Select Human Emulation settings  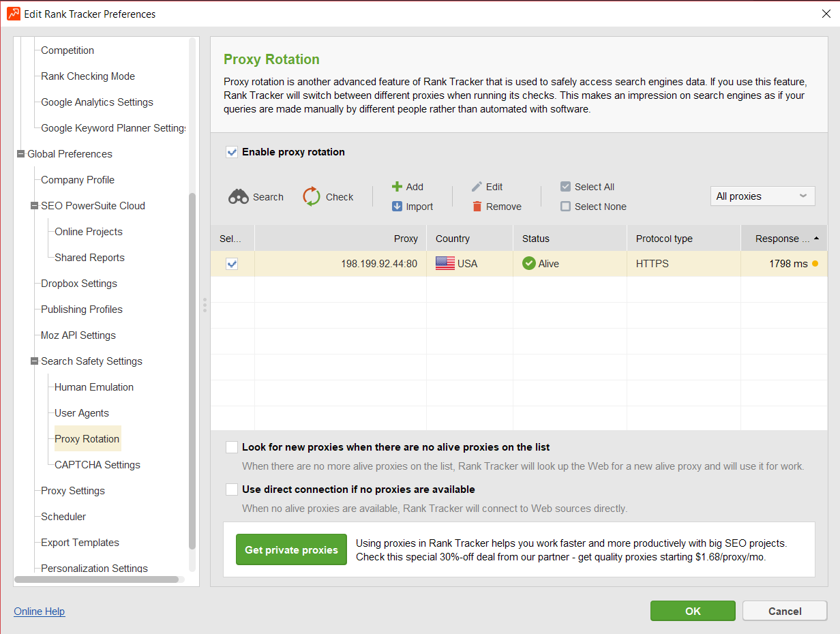point(94,387)
